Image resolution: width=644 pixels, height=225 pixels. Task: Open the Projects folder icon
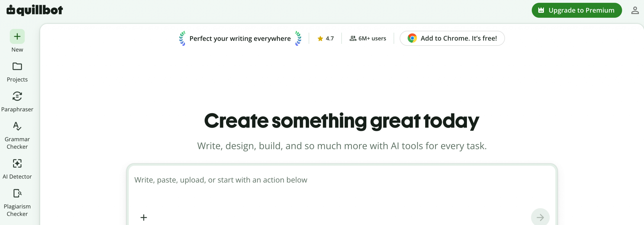tap(17, 66)
